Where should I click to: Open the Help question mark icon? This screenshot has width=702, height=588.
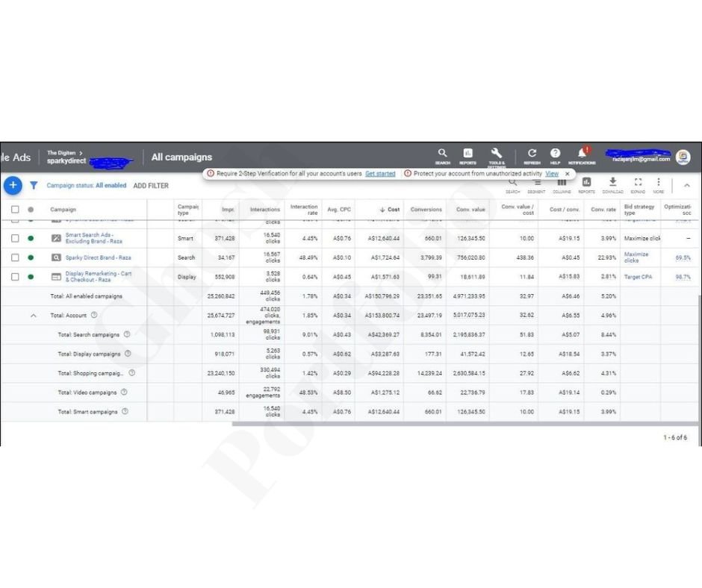(x=555, y=154)
